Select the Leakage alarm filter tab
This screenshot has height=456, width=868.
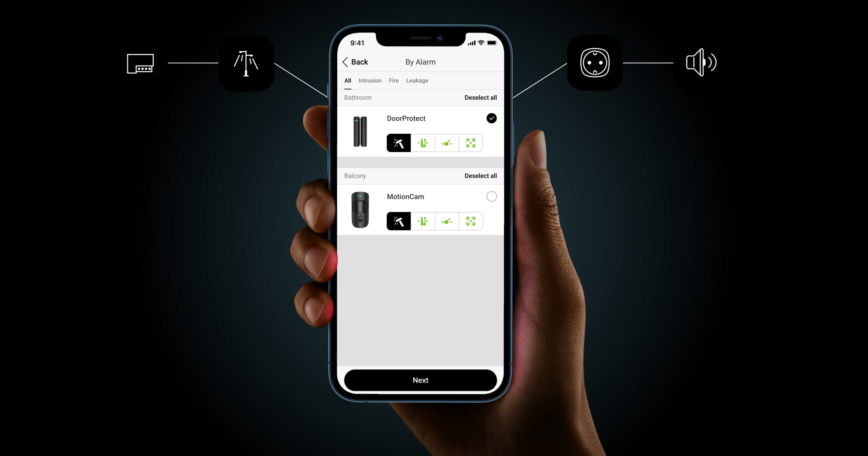417,80
